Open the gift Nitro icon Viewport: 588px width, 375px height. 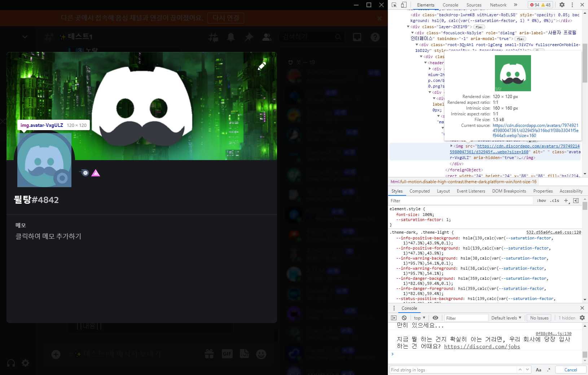tap(209, 354)
